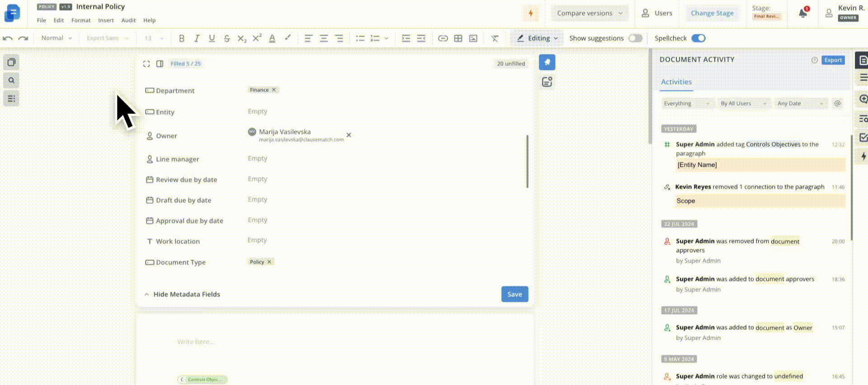This screenshot has height=385, width=868.
Task: Click the Bold formatting icon
Action: pyautogui.click(x=182, y=38)
